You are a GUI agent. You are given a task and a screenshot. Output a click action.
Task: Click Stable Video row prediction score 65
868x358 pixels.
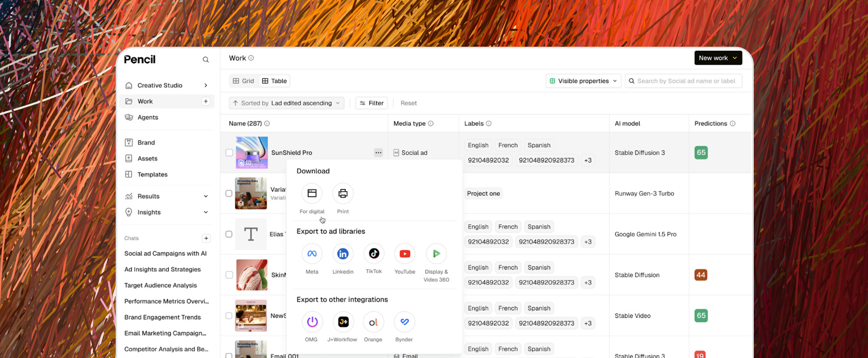coord(701,316)
